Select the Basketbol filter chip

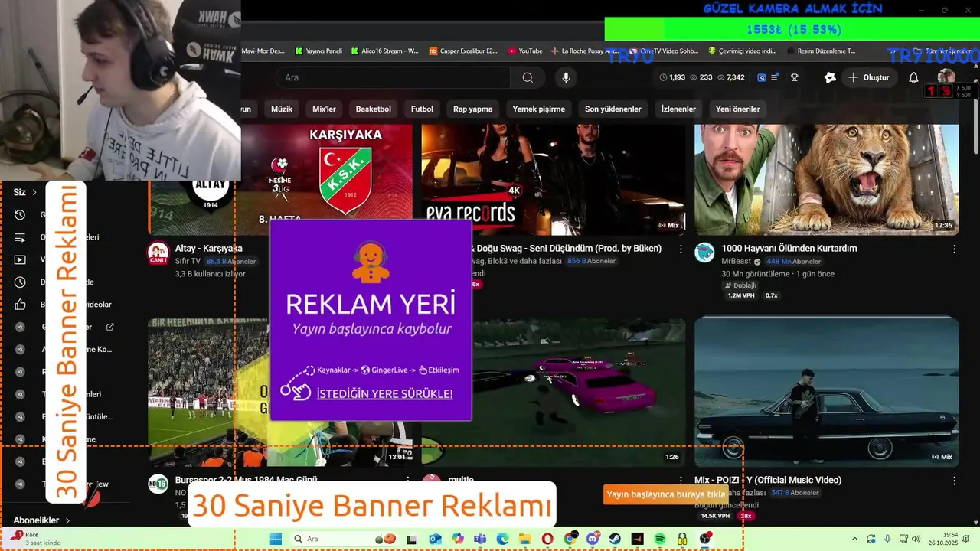point(373,109)
